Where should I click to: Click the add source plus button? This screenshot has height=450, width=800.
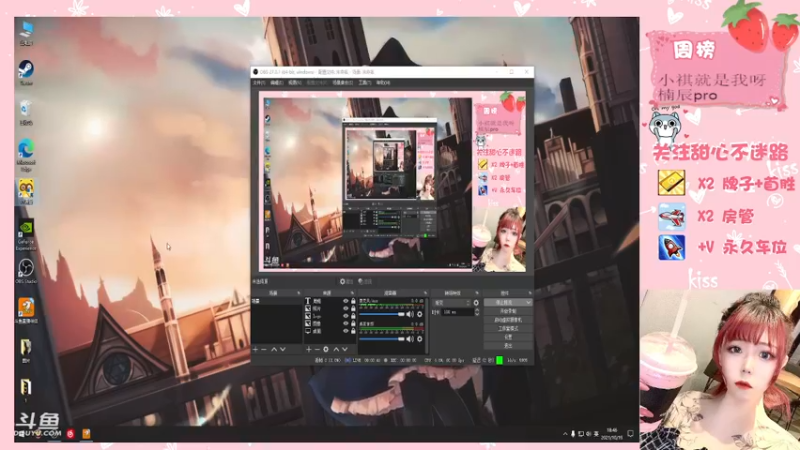309,349
